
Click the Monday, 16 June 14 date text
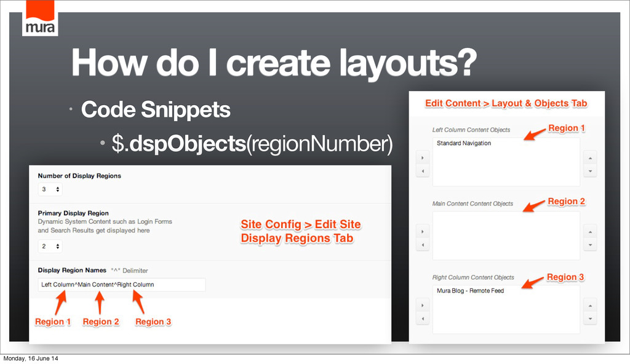31,358
